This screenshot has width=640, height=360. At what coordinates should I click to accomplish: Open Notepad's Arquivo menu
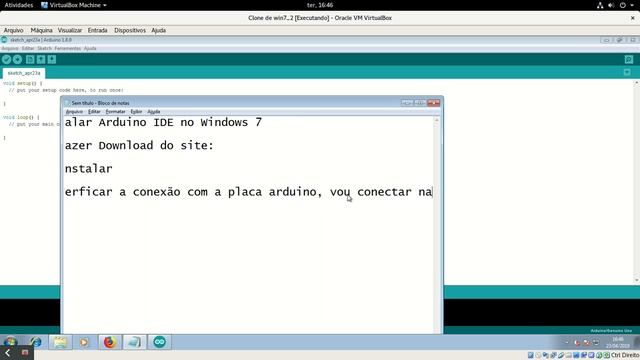pos(74,111)
